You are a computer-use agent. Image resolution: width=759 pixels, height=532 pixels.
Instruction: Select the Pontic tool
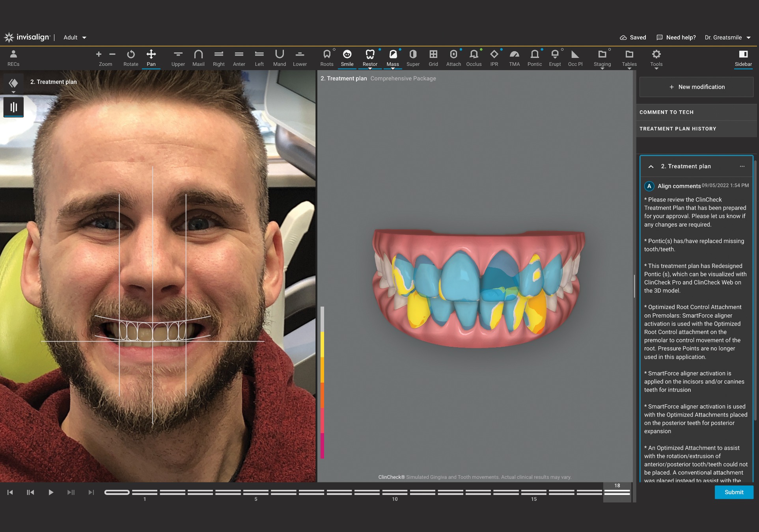(x=535, y=58)
